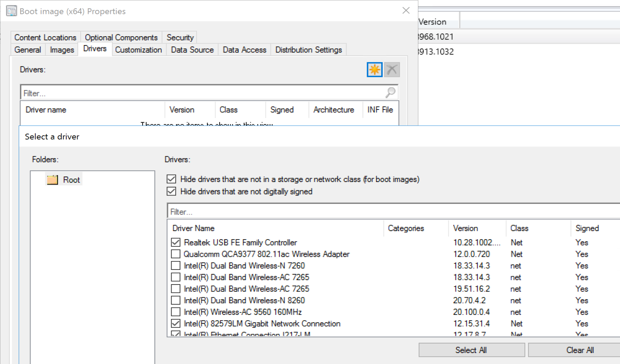Switch to the Optional Components tab
The image size is (620, 364).
(121, 37)
